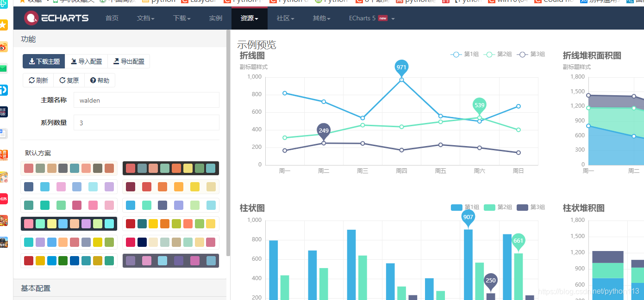Select the first default theme with muted red

(69, 168)
